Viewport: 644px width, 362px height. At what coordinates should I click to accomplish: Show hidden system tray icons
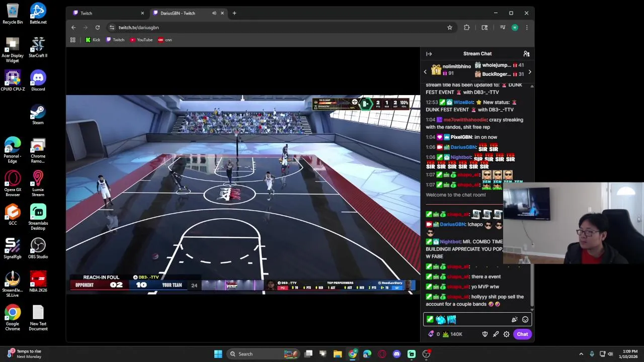[x=581, y=354]
